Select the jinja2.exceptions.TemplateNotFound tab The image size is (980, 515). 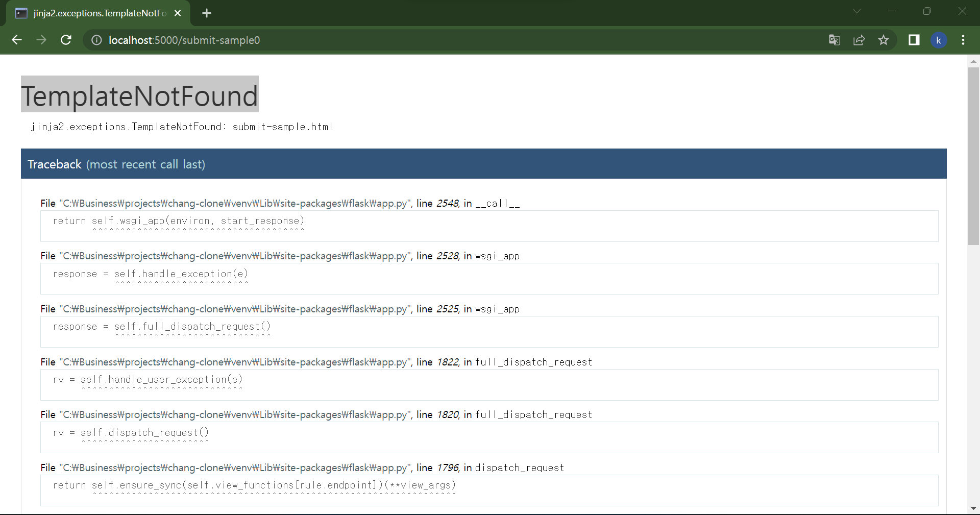tap(98, 13)
